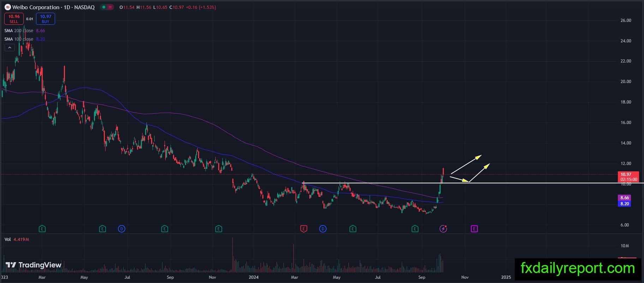The image size is (644, 283).
Task: Click the Vol 4.419M volume legend
Action: point(17,240)
